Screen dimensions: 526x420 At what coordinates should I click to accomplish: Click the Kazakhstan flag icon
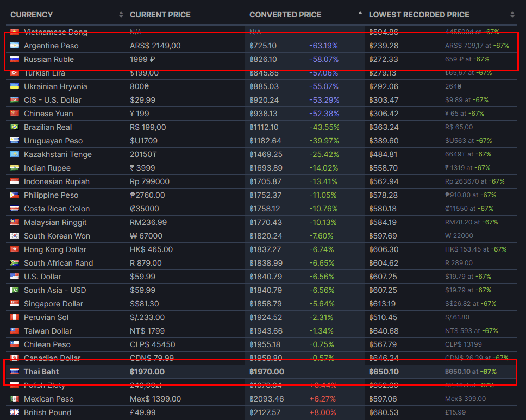point(15,154)
